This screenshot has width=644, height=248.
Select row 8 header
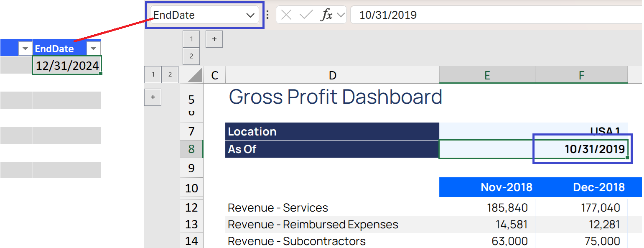click(191, 149)
